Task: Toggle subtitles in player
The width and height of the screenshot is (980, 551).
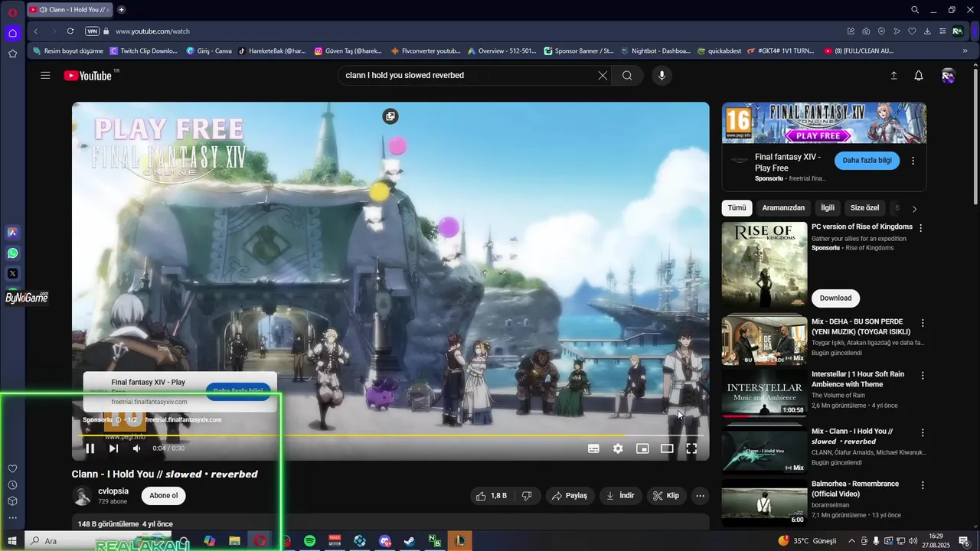Action: 593,448
